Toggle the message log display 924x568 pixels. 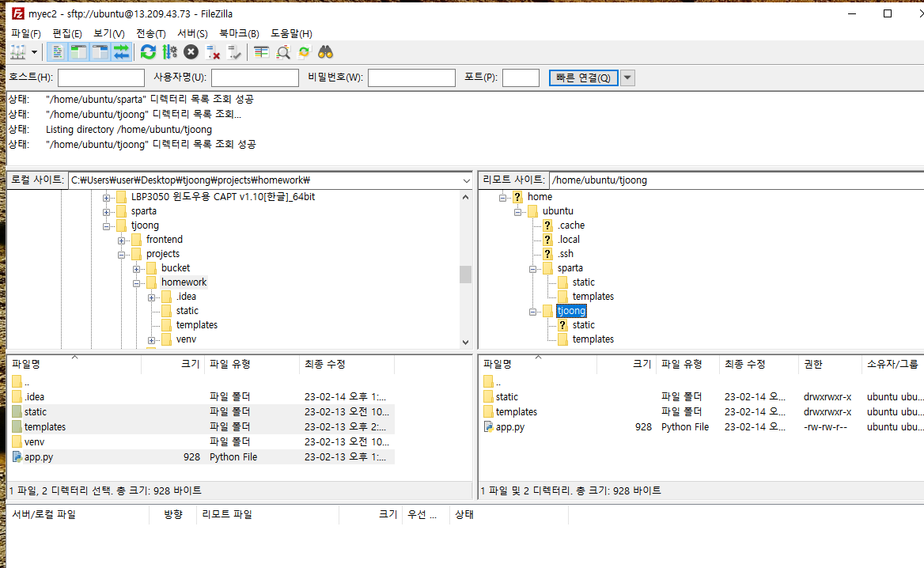pyautogui.click(x=58, y=52)
